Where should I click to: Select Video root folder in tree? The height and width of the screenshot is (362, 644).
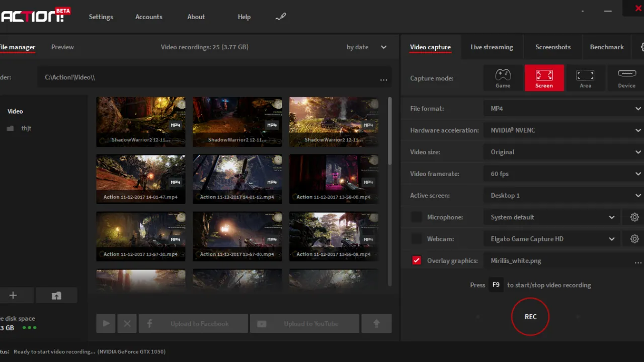coord(15,112)
